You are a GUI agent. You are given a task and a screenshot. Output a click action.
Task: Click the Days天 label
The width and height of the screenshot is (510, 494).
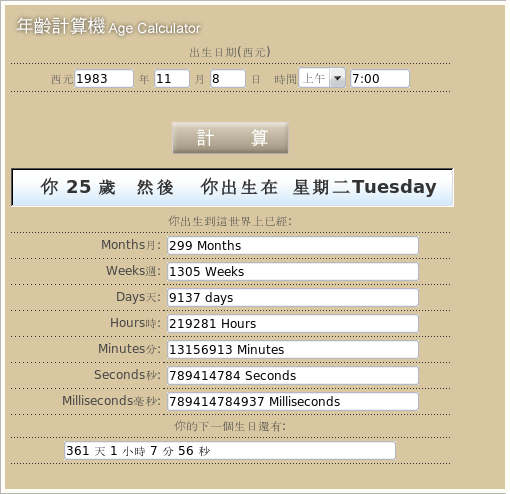(x=138, y=297)
